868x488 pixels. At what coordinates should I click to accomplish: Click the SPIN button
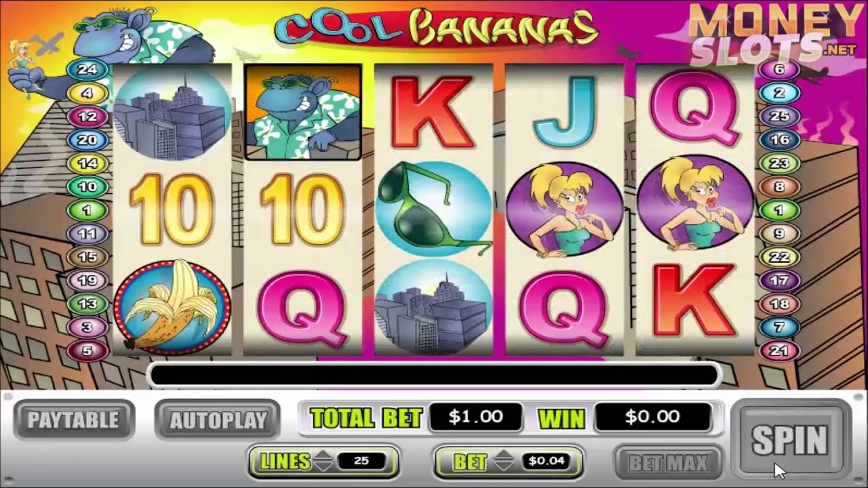click(x=790, y=441)
